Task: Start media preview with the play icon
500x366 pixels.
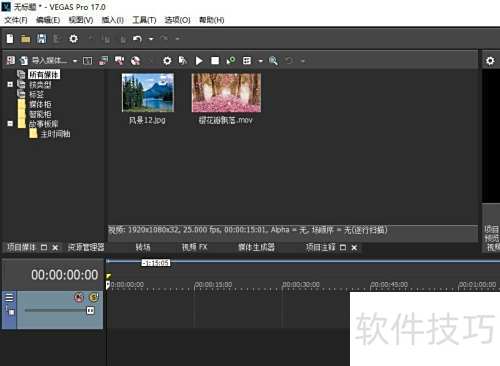Action: tap(199, 61)
